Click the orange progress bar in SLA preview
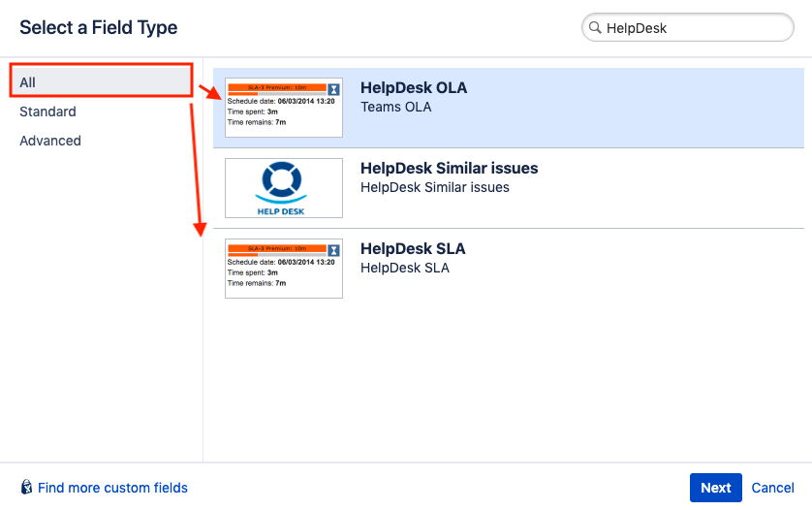The height and width of the screenshot is (510, 812). [276, 247]
